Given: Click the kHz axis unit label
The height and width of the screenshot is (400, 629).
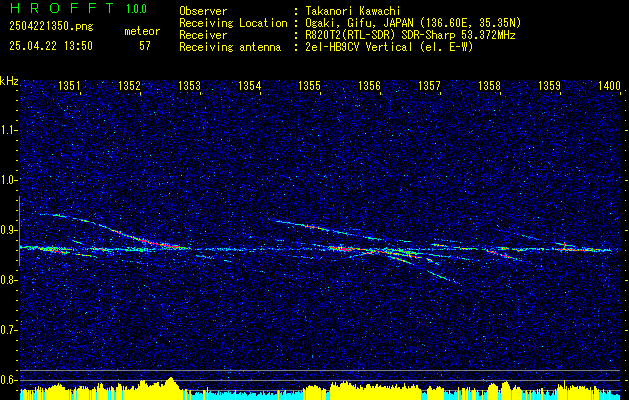Looking at the screenshot, I should pyautogui.click(x=9, y=81).
